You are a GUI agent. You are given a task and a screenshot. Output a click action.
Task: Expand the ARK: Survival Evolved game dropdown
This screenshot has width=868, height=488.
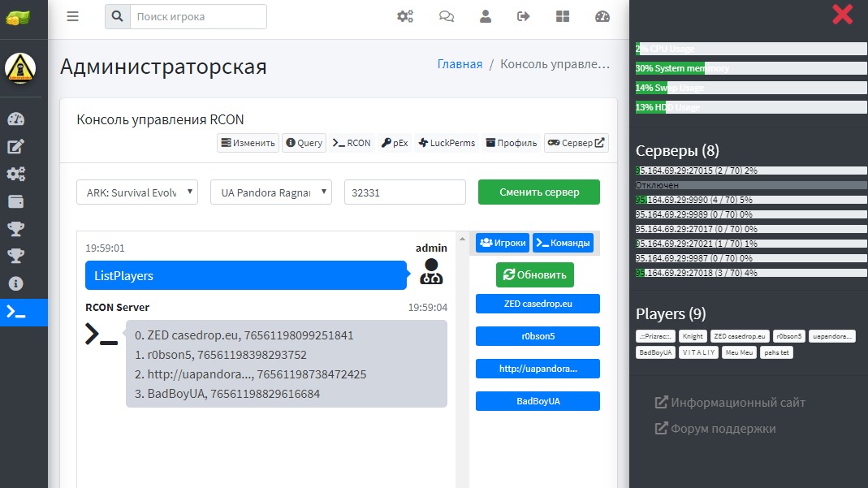(x=137, y=192)
